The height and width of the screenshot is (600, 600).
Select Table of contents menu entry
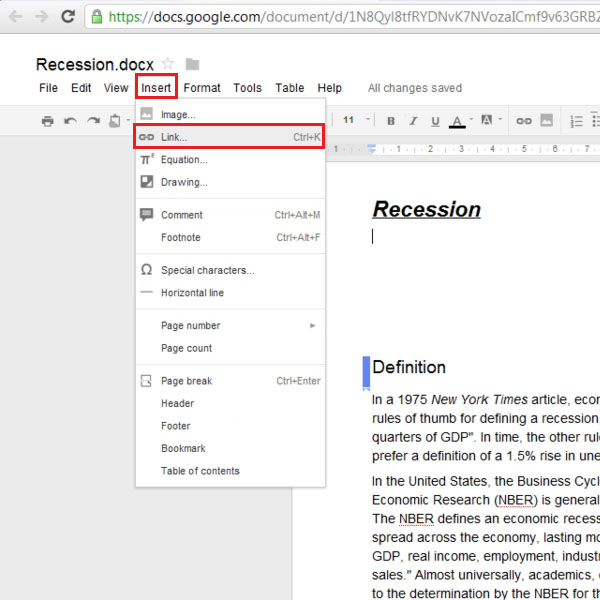230,471
